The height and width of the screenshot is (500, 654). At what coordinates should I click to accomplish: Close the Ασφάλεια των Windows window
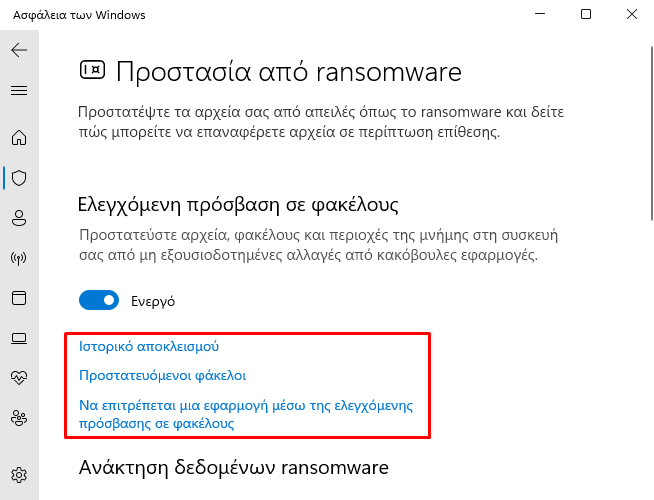[631, 14]
